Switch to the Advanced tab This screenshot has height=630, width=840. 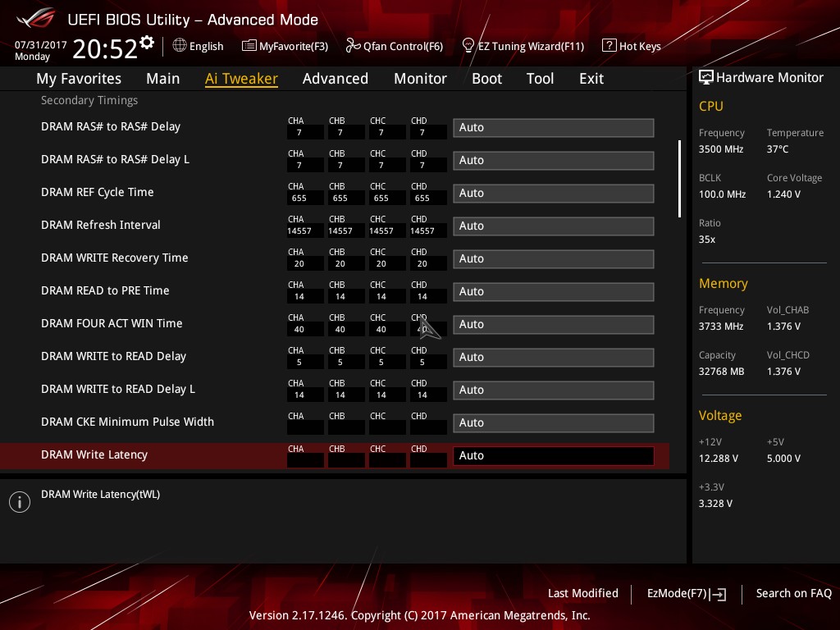(335, 79)
